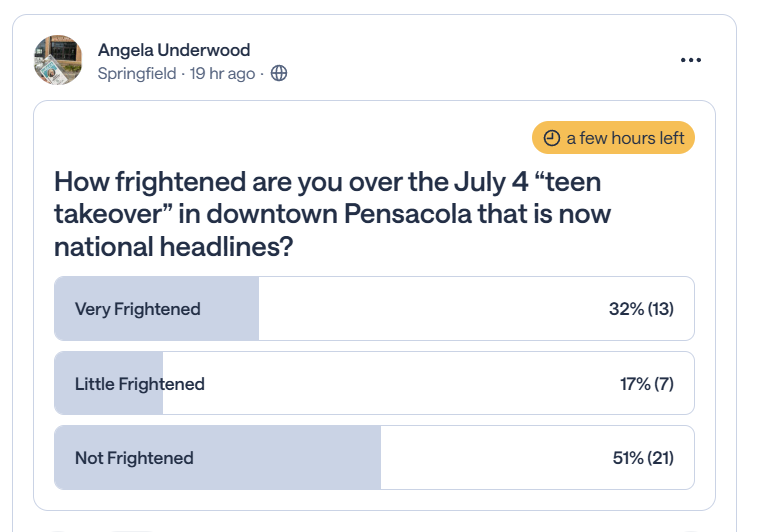Vote for the Little Frightened option label
The image size is (766, 532).
(x=140, y=384)
